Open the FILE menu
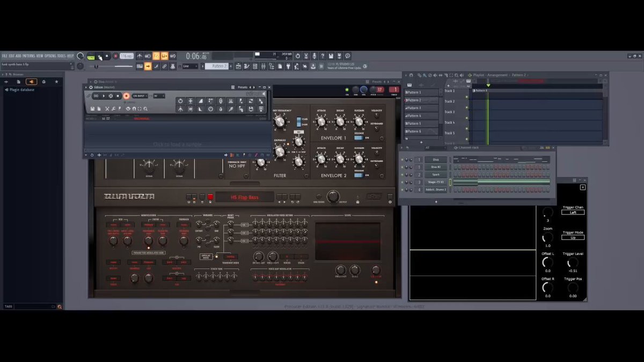Screen dimensions: 644x362 coord(4,56)
